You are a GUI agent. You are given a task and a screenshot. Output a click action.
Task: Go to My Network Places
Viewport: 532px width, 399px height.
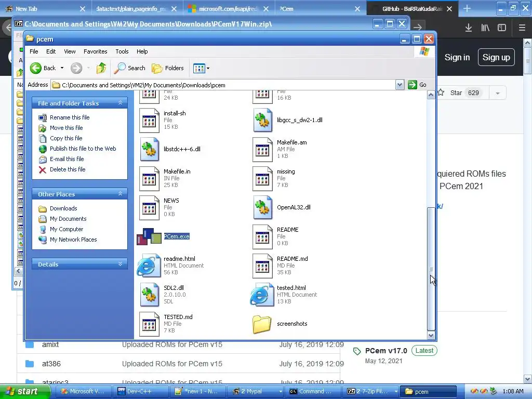click(x=73, y=240)
